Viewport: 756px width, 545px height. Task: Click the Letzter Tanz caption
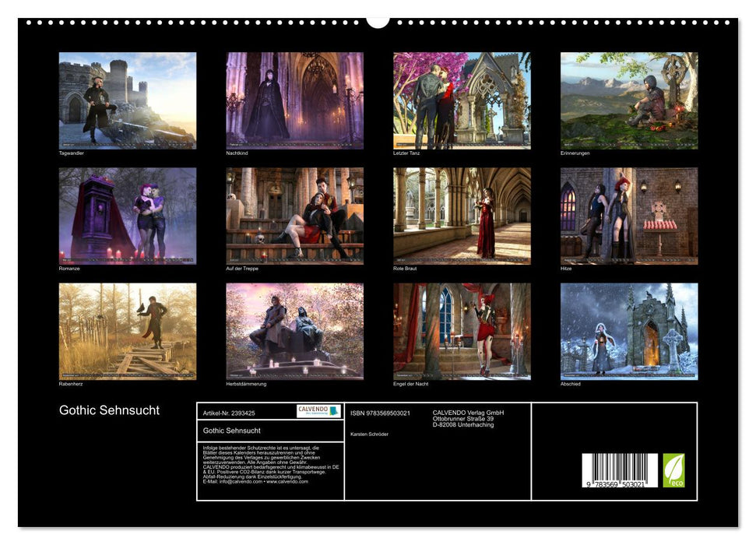406,153
